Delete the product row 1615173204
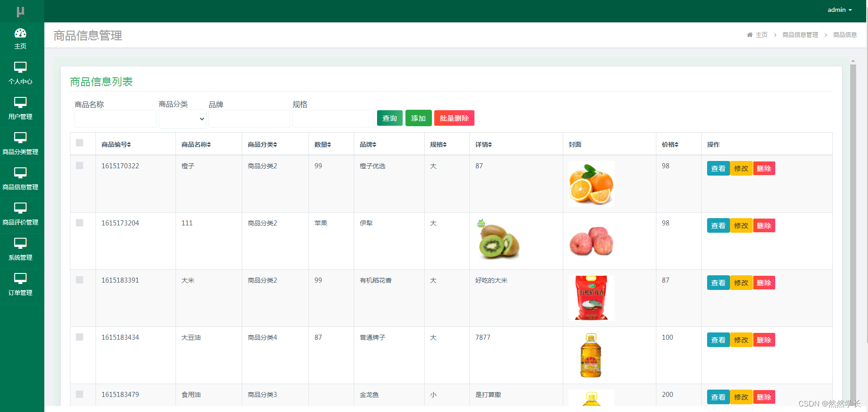868x412 pixels. (x=764, y=225)
